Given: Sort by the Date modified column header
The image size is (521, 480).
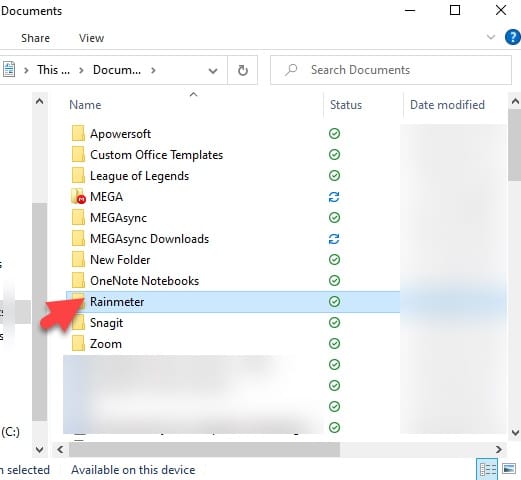Looking at the screenshot, I should 447,105.
